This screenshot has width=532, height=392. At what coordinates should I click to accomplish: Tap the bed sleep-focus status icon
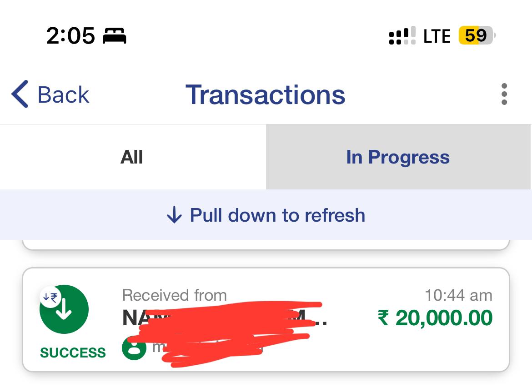tap(115, 36)
